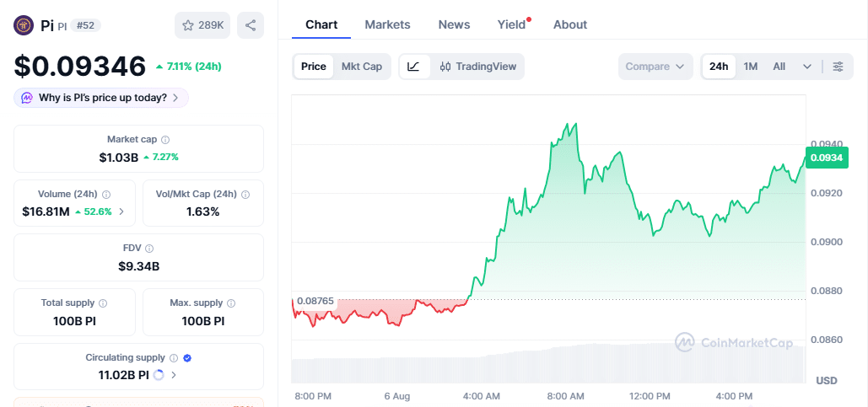
Task: Switch chart to Price view
Action: point(313,67)
